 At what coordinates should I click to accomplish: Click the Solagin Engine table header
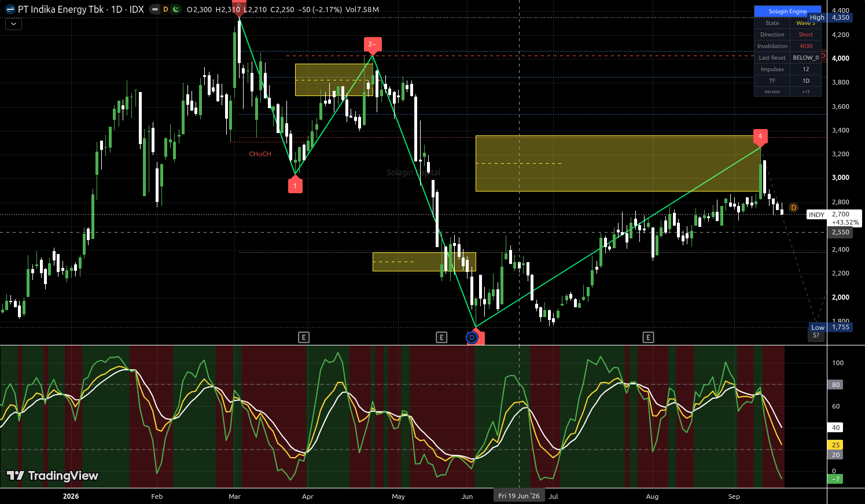pyautogui.click(x=787, y=11)
